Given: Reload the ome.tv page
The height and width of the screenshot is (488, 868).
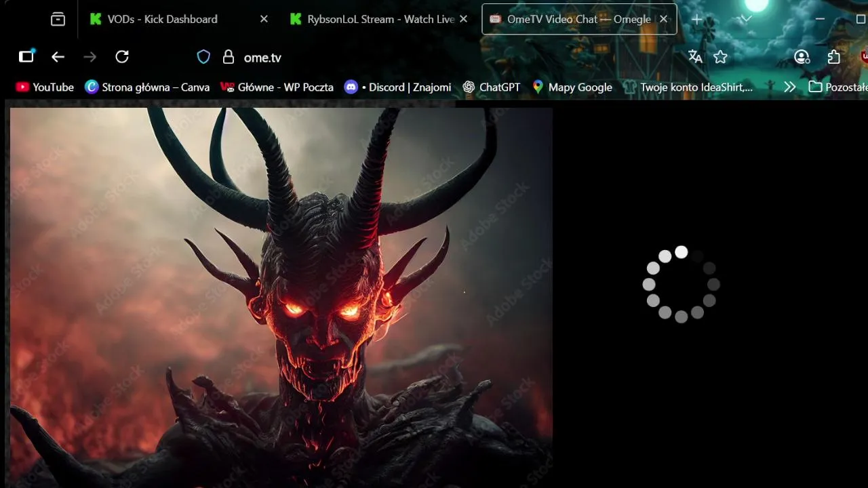Looking at the screenshot, I should coord(122,57).
